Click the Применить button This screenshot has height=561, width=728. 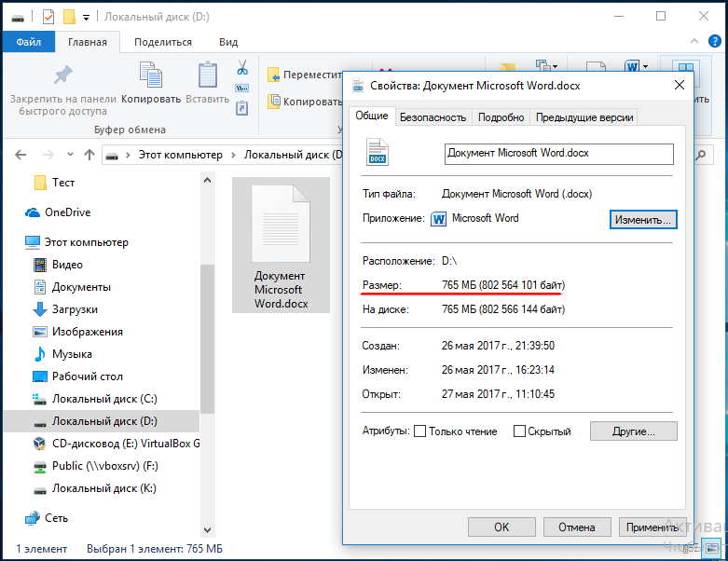tap(652, 527)
